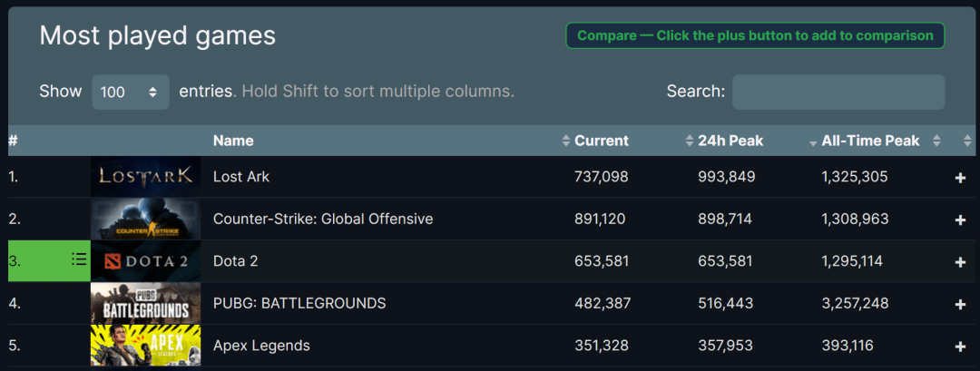This screenshot has height=371, width=980.
Task: Click list icon in Dota 2 row
Action: tap(79, 260)
